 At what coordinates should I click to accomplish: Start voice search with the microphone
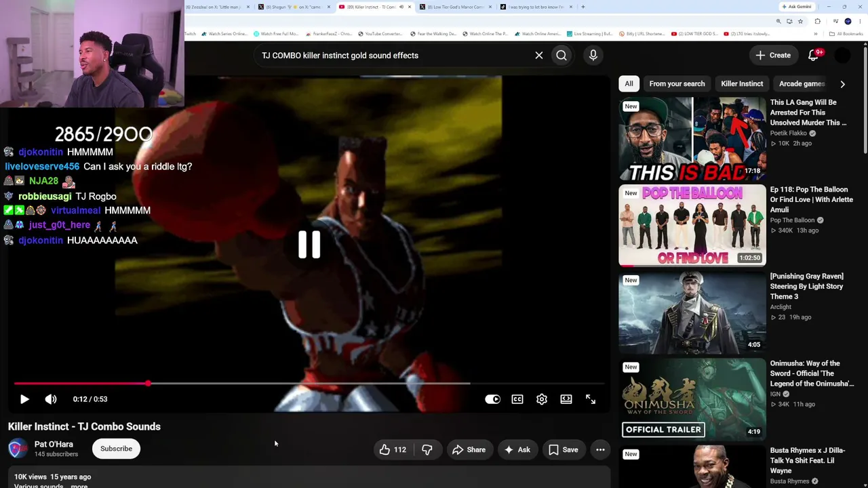tap(593, 56)
